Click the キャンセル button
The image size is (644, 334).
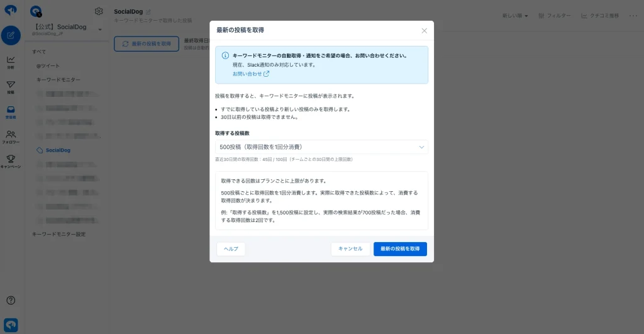[350, 249]
